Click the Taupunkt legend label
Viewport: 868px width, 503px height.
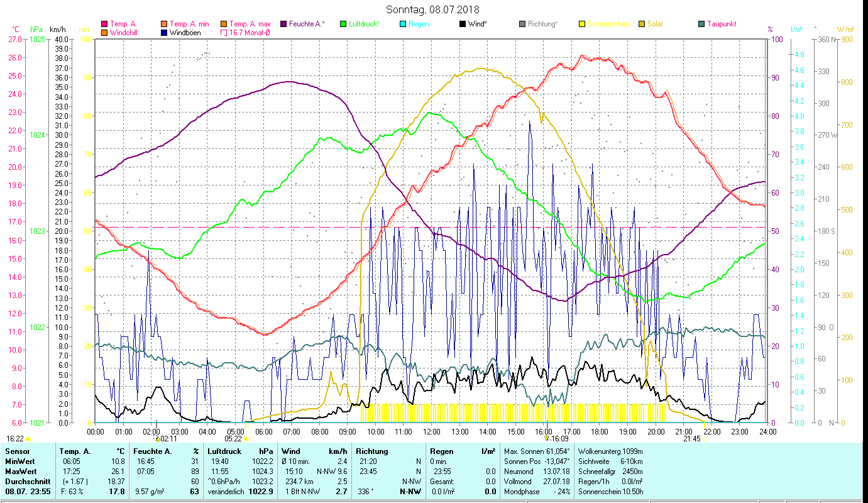[x=722, y=25]
